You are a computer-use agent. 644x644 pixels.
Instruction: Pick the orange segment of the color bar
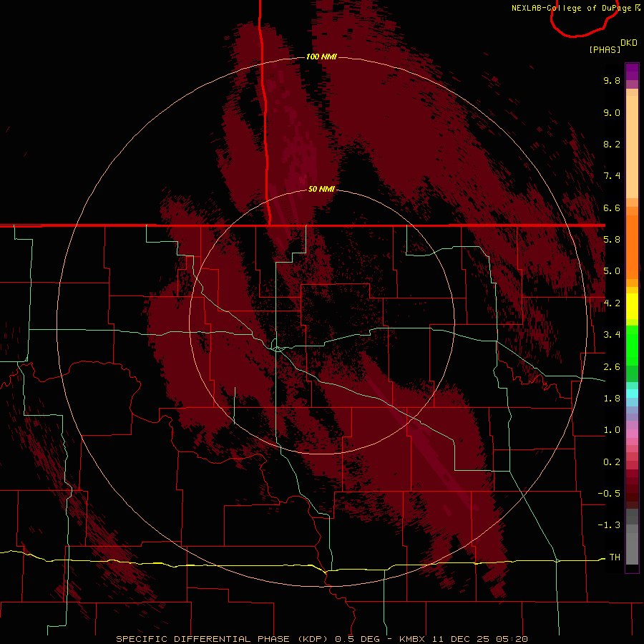632,246
